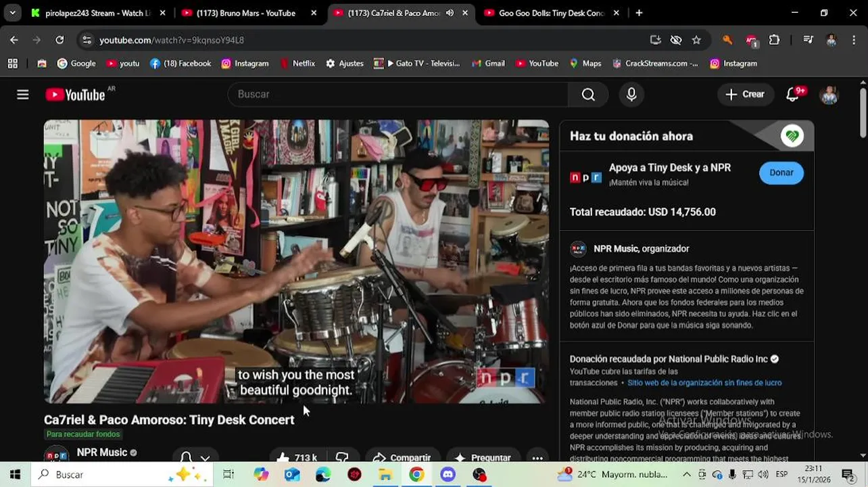
Task: Like the video with 713 k likes
Action: point(297,458)
